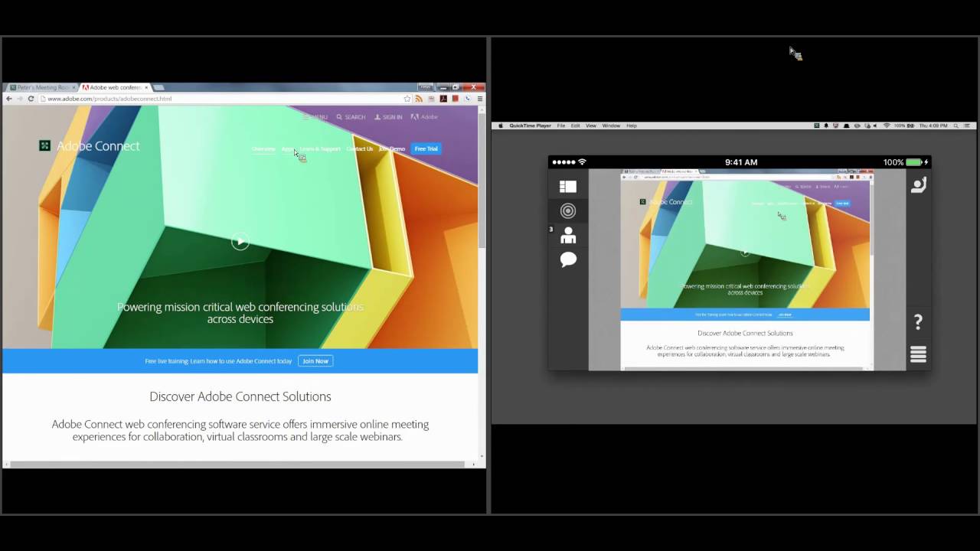Click the Adobe logo link in header
Viewport: 980px width, 551px height.
(424, 117)
